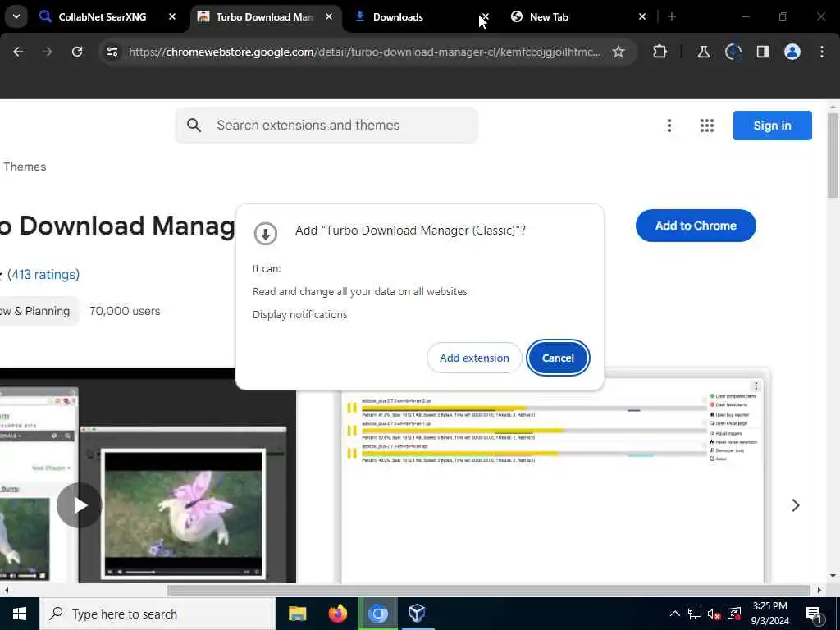Open the clock showing 3:25 PM
Viewport: 840px width, 630px height.
coord(769,614)
